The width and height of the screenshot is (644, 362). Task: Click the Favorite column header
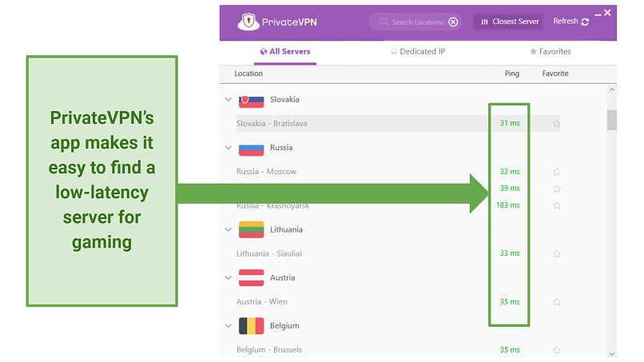(x=555, y=74)
